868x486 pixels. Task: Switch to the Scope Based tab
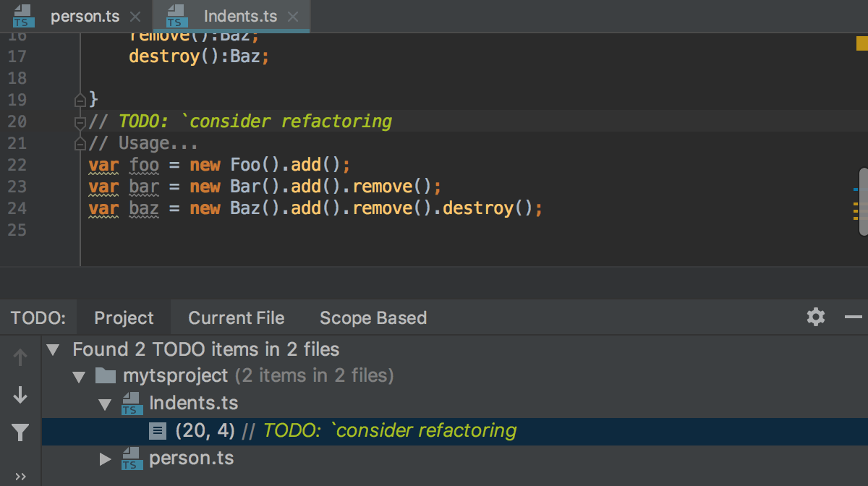click(373, 317)
